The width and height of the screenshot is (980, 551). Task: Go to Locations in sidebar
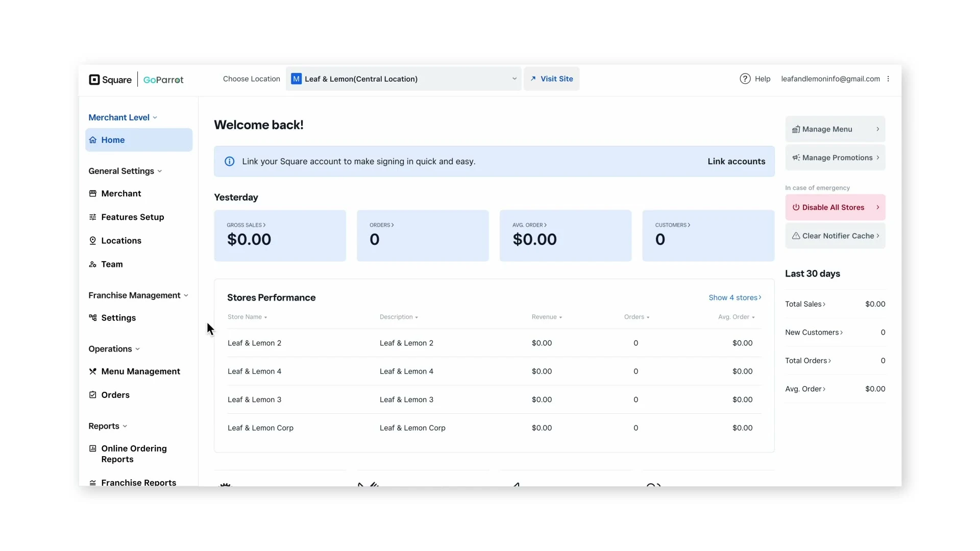pyautogui.click(x=121, y=241)
